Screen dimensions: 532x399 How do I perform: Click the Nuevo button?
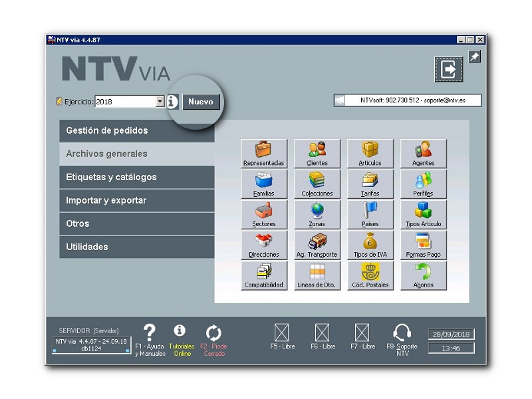click(x=201, y=102)
